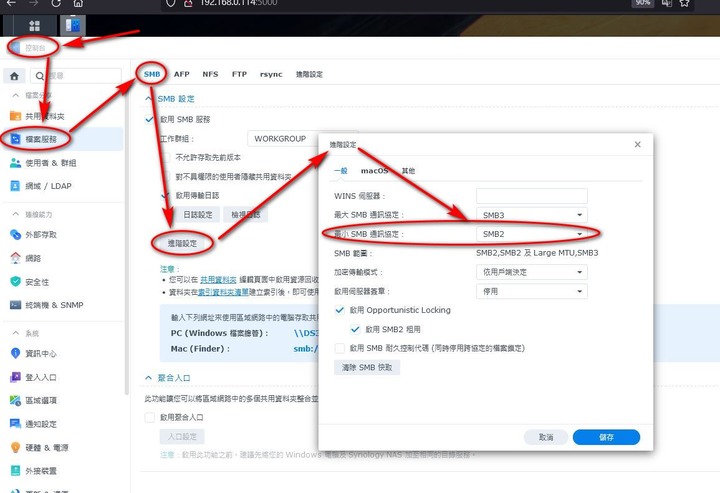
Task: Open 外部存取 external access icon
Action: point(15,235)
